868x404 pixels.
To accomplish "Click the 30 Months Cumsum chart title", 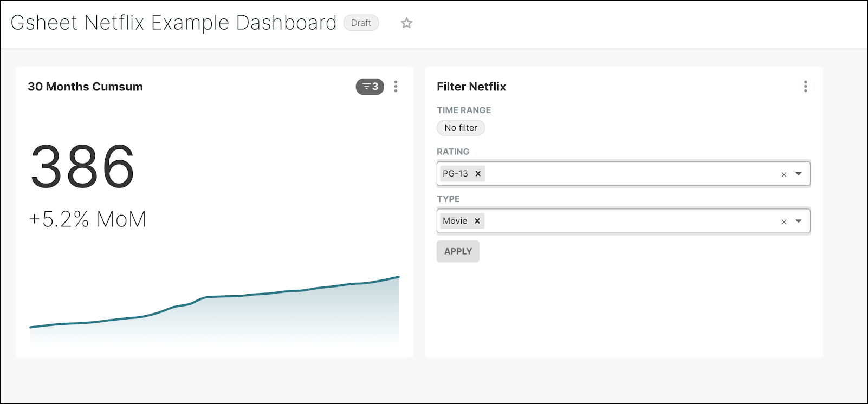I will coord(85,87).
